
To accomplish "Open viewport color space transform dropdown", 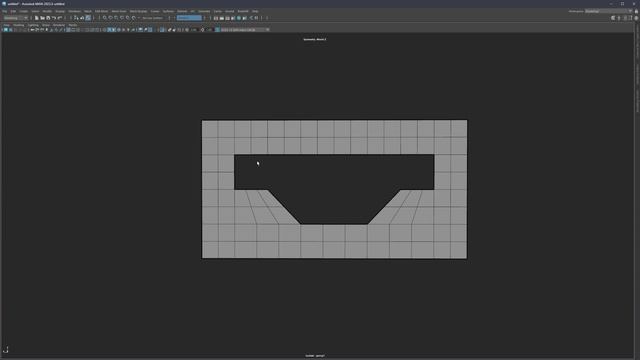I will (x=245, y=30).
